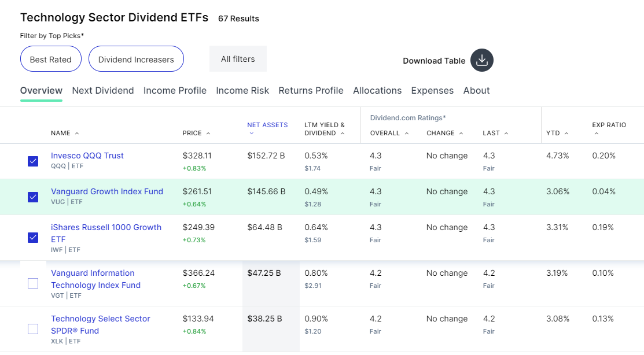
Task: Uncheck Vanguard Growth Index Fund checkbox
Action: pos(33,197)
